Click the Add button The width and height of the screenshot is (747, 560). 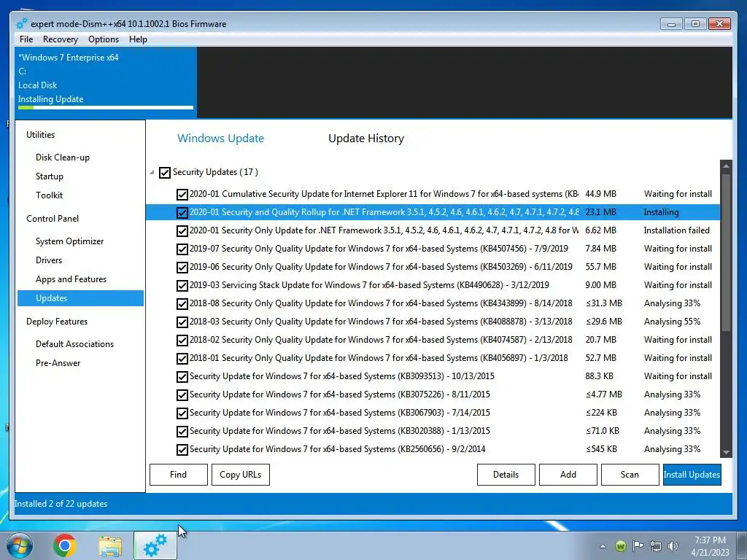tap(568, 474)
